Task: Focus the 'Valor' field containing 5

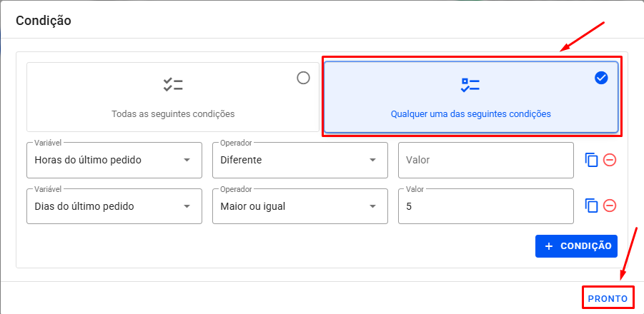Action: tap(485, 206)
